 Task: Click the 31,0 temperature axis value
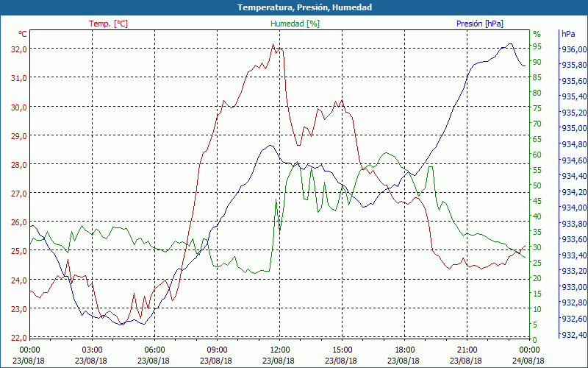pyautogui.click(x=20, y=78)
